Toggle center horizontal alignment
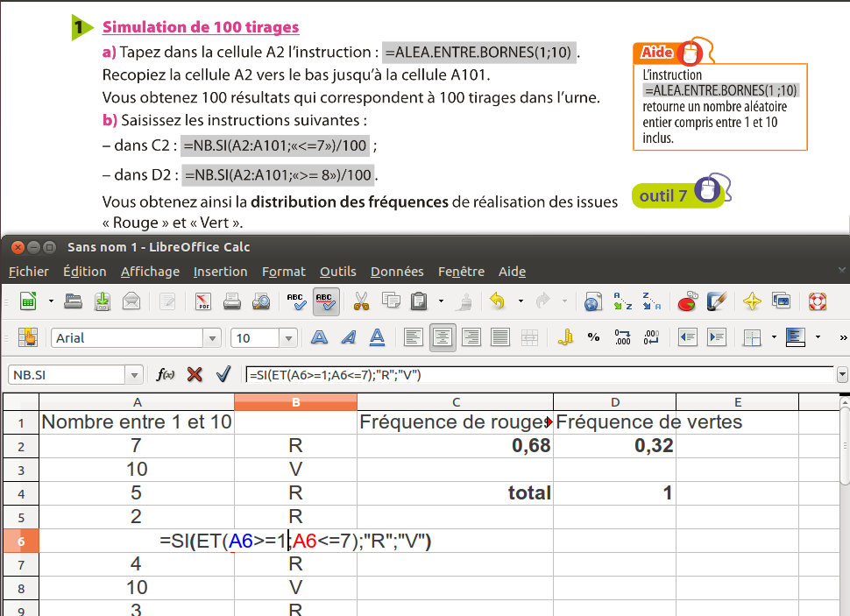 pyautogui.click(x=443, y=337)
